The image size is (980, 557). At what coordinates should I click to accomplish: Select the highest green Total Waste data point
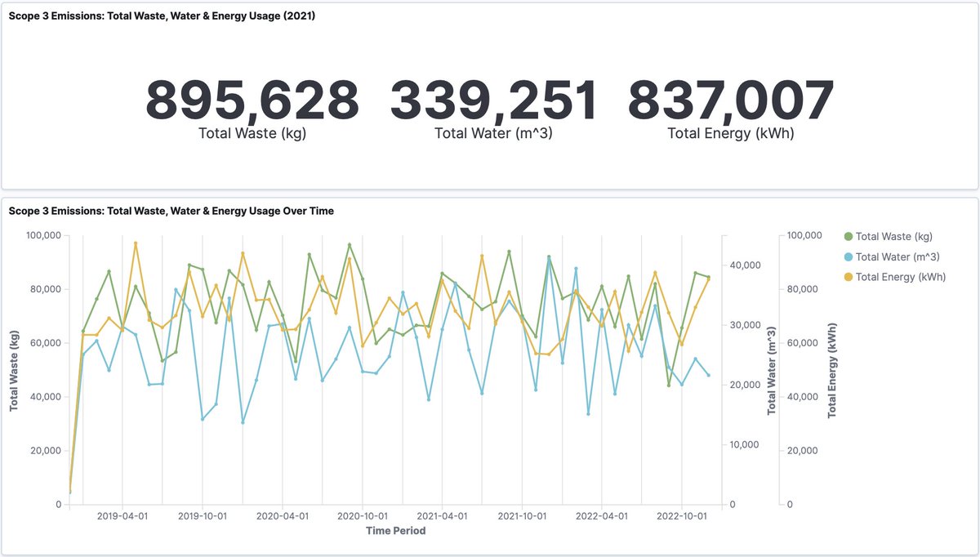point(349,243)
